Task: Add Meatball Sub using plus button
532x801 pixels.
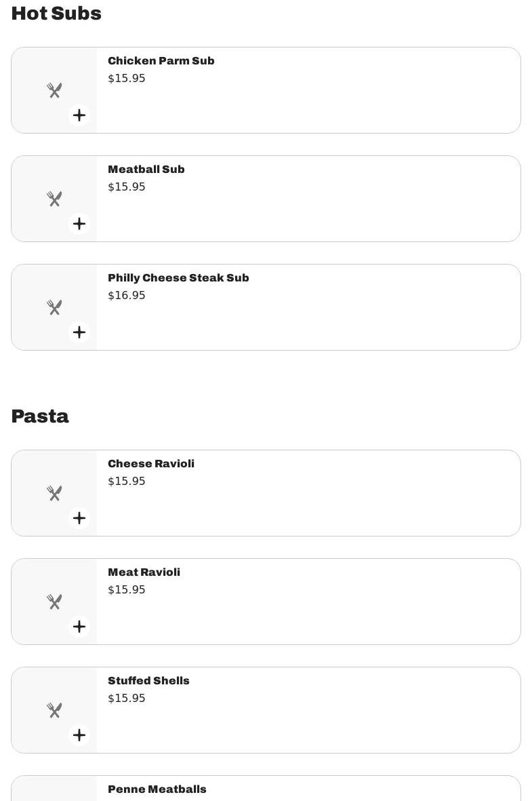Action: coord(79,223)
